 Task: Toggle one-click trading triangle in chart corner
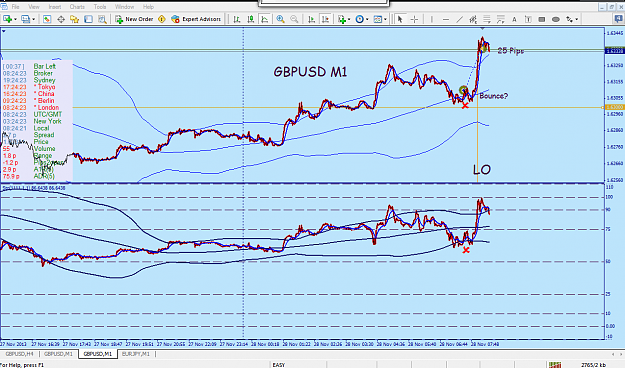click(x=4, y=31)
